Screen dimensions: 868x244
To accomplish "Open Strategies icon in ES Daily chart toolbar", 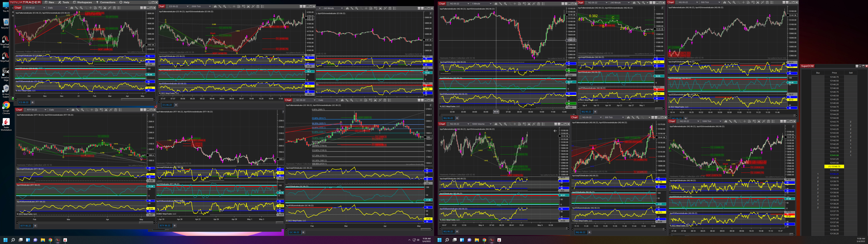I will tap(115, 8).
